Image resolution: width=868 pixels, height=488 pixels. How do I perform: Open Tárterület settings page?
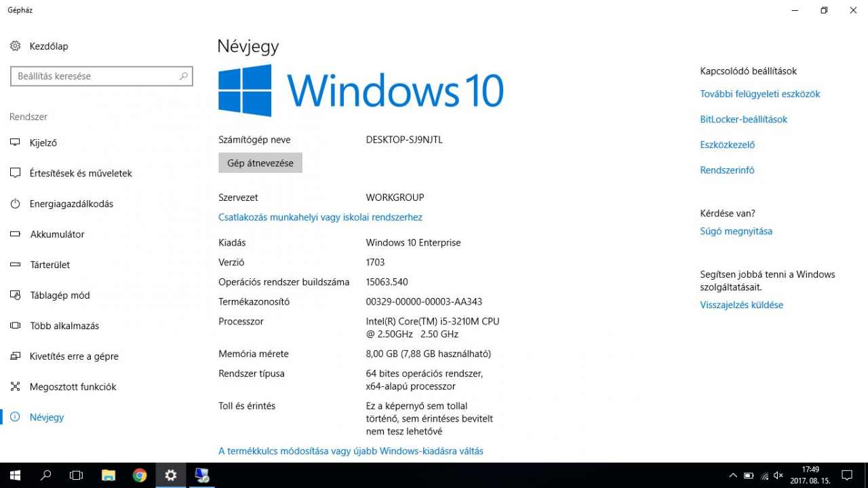pos(50,265)
